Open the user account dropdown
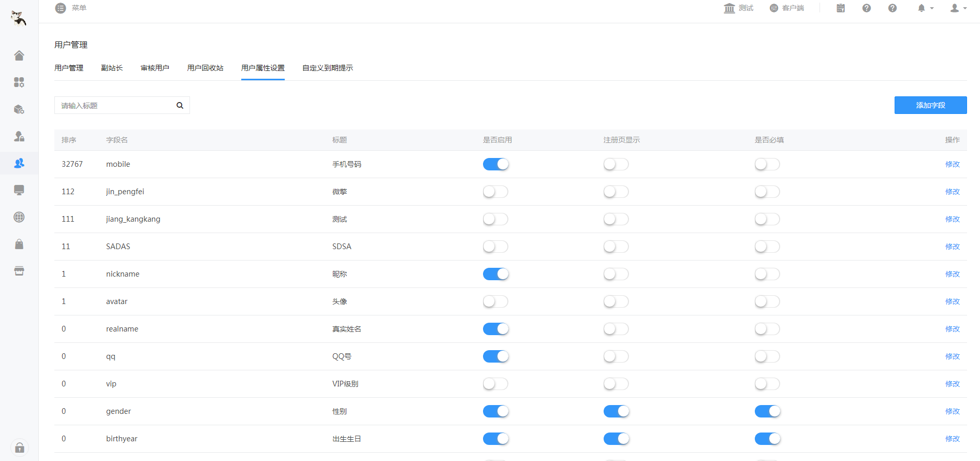Screen dimensions: 980x461 coord(958,8)
